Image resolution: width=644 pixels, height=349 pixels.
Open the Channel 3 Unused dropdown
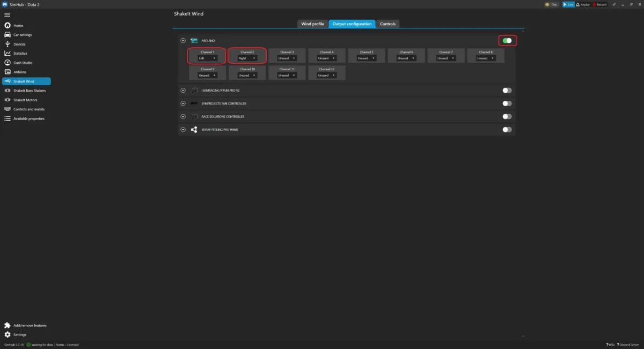point(287,58)
